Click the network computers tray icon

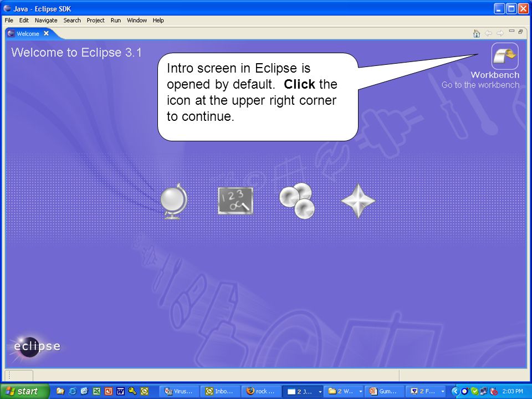point(484,391)
